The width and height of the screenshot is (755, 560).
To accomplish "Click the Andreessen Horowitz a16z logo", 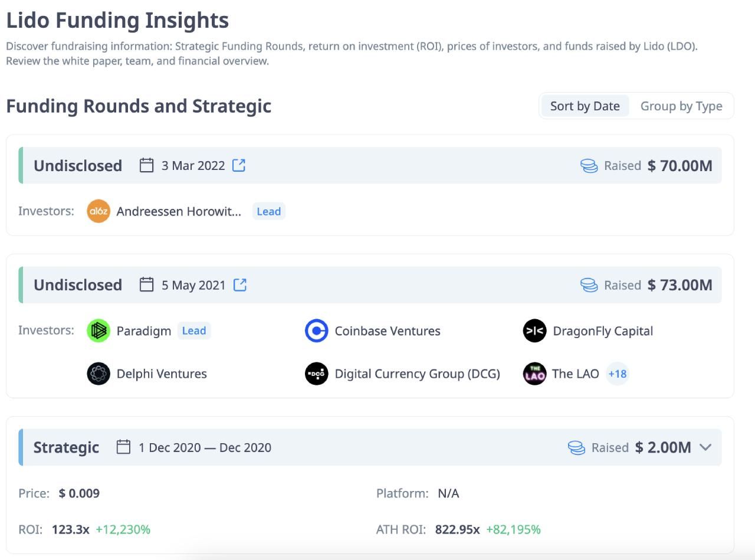I will 99,211.
